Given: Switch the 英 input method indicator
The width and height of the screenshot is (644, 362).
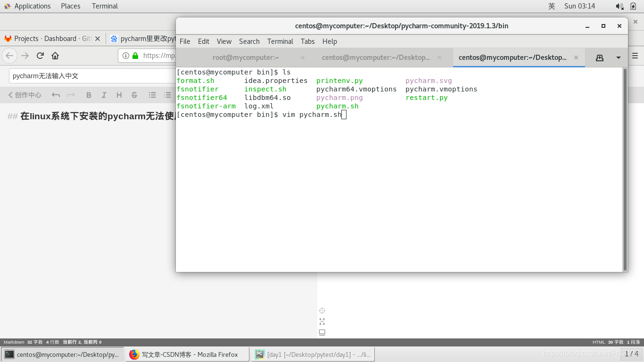Looking at the screenshot, I should click(552, 6).
